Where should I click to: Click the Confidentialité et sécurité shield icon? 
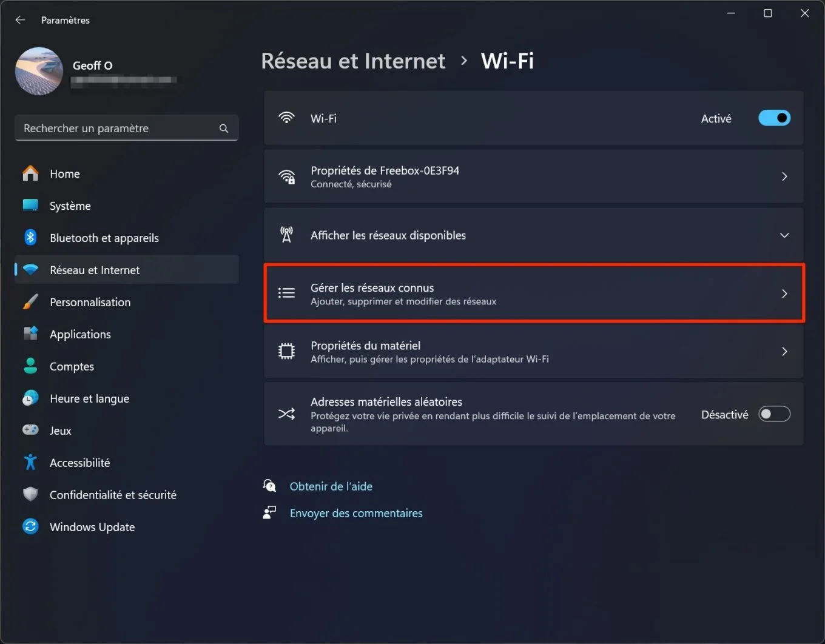30,494
